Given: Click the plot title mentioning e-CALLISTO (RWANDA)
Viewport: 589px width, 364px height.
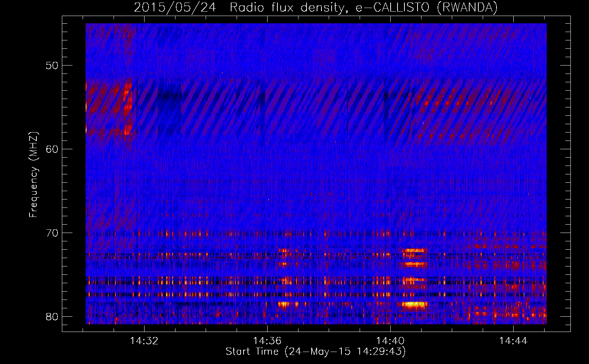Looking at the screenshot, I should click(316, 7).
